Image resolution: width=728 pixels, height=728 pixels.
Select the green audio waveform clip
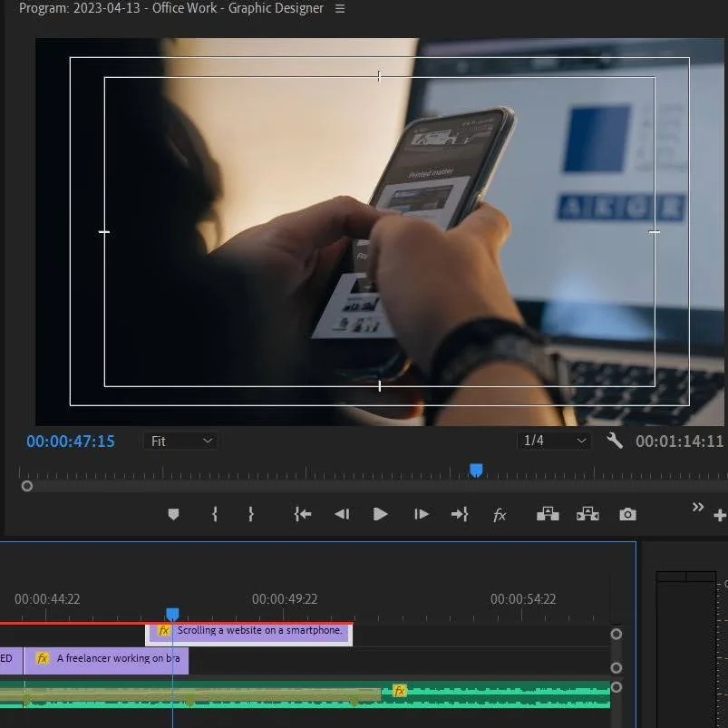(x=305, y=694)
